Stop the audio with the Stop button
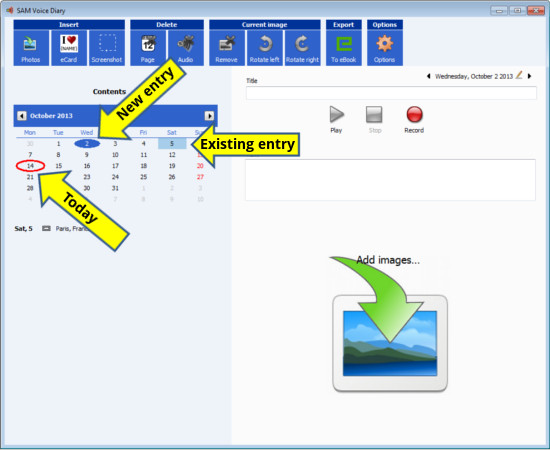Viewport: 550px width, 450px height. [374, 119]
